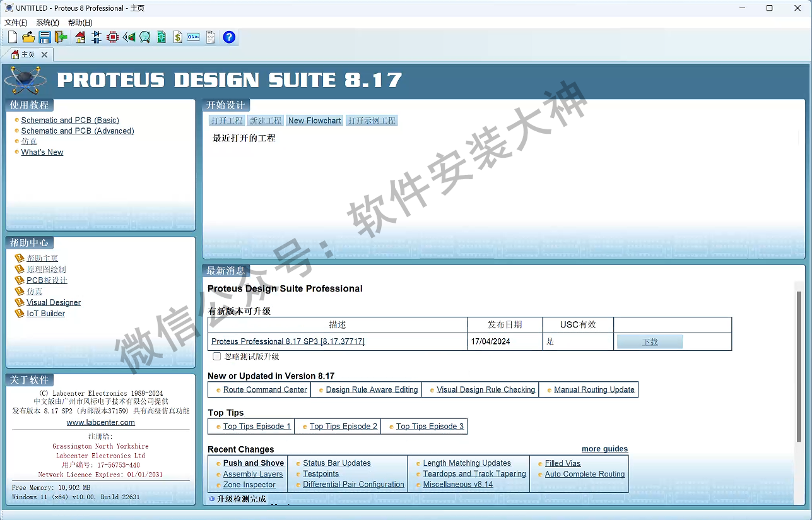The height and width of the screenshot is (520, 812).
Task: Click book icon beside 原理图绘制
Action: (x=20, y=269)
